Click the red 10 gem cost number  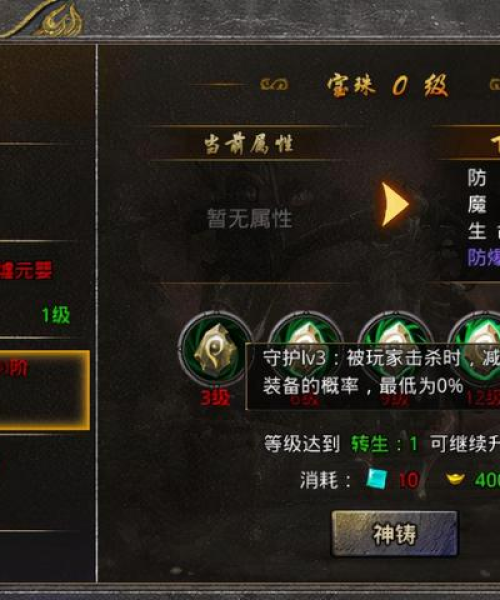tap(409, 479)
